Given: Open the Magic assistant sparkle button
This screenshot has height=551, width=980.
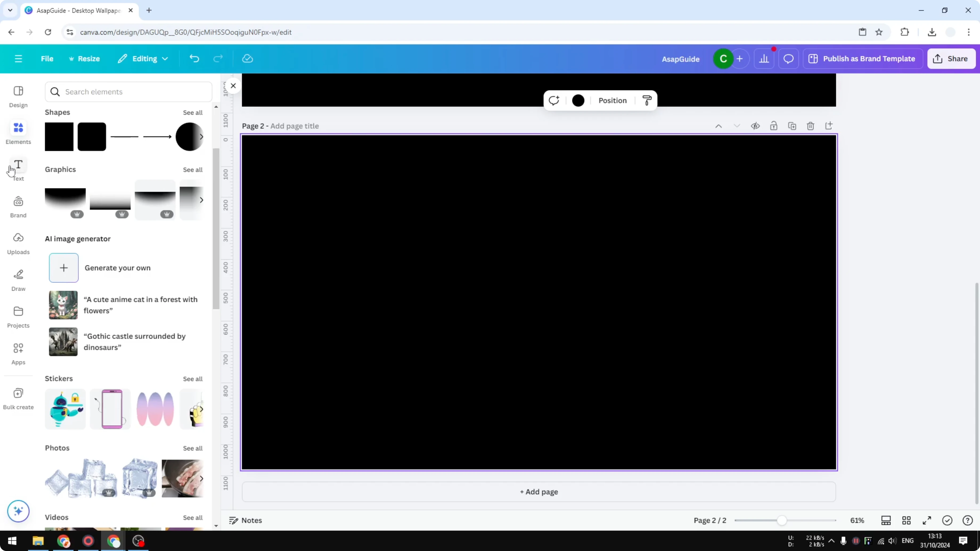Looking at the screenshot, I should pos(18,511).
